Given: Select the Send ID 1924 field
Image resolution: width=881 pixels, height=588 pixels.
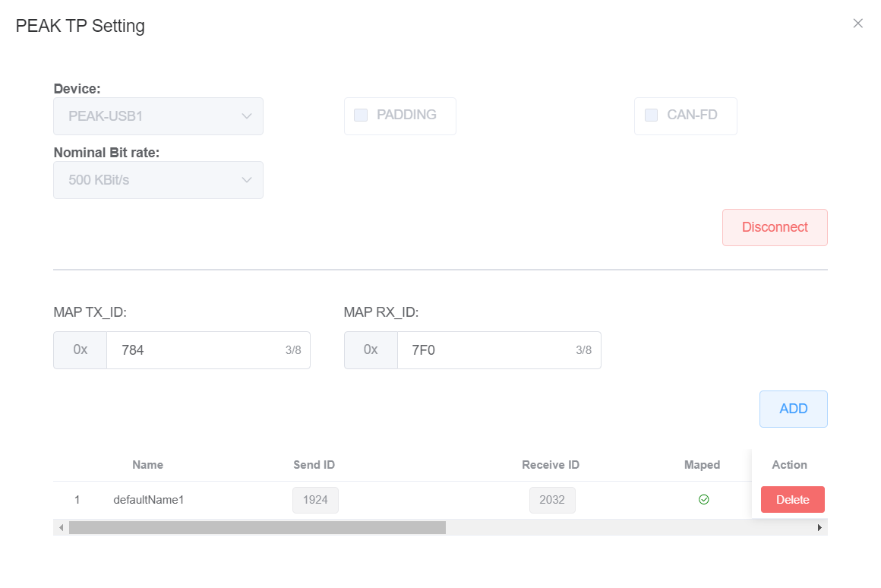Looking at the screenshot, I should pyautogui.click(x=315, y=500).
